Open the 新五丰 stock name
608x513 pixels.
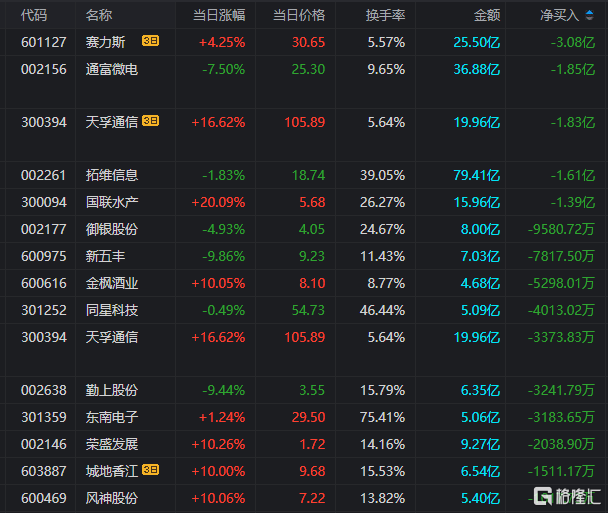[105, 256]
